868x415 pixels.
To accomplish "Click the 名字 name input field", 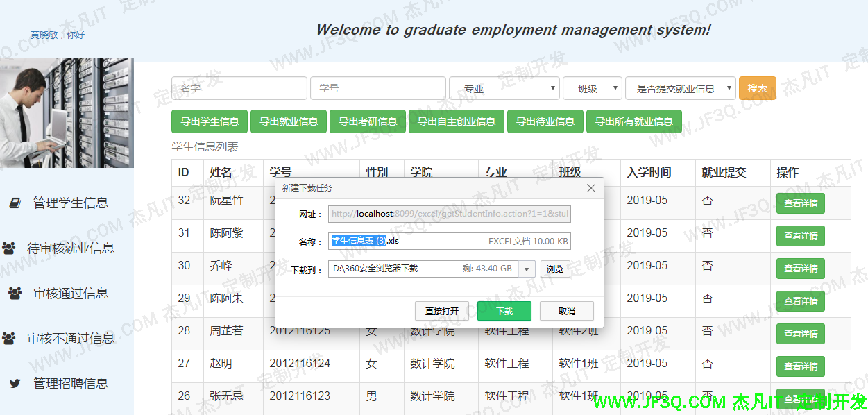I will [x=239, y=88].
